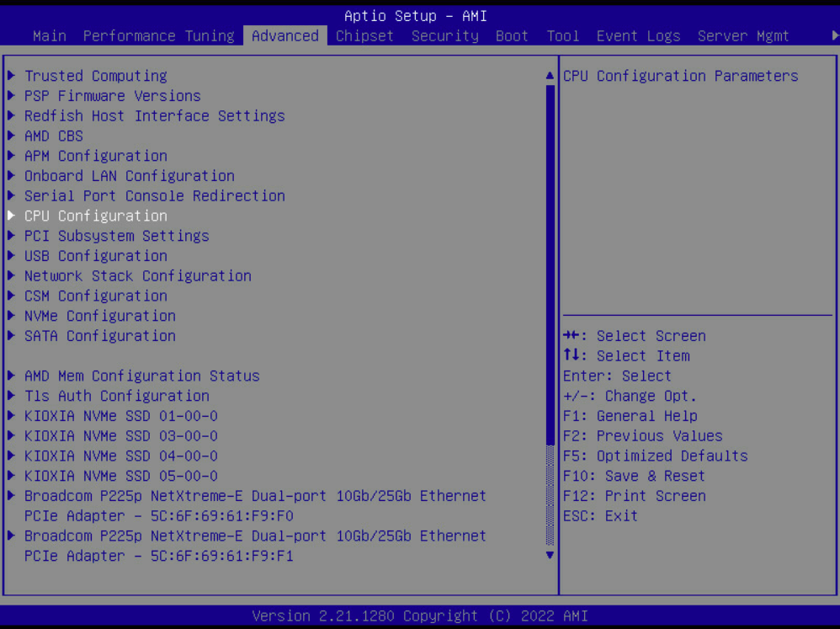Click the Aptio Setup - AMI title
Screen dimensions: 840x629
click(416, 16)
